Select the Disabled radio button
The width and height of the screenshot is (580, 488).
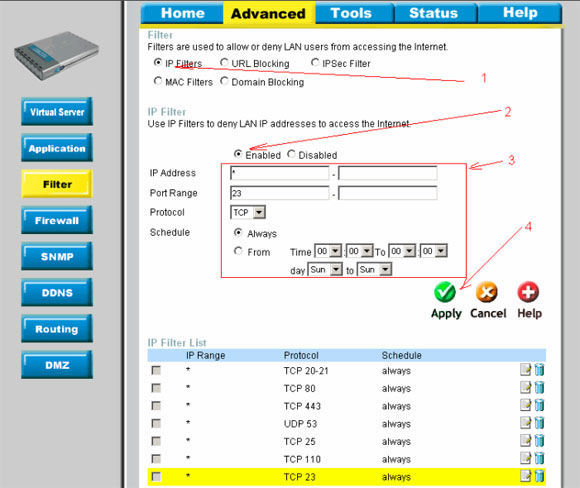[x=291, y=154]
